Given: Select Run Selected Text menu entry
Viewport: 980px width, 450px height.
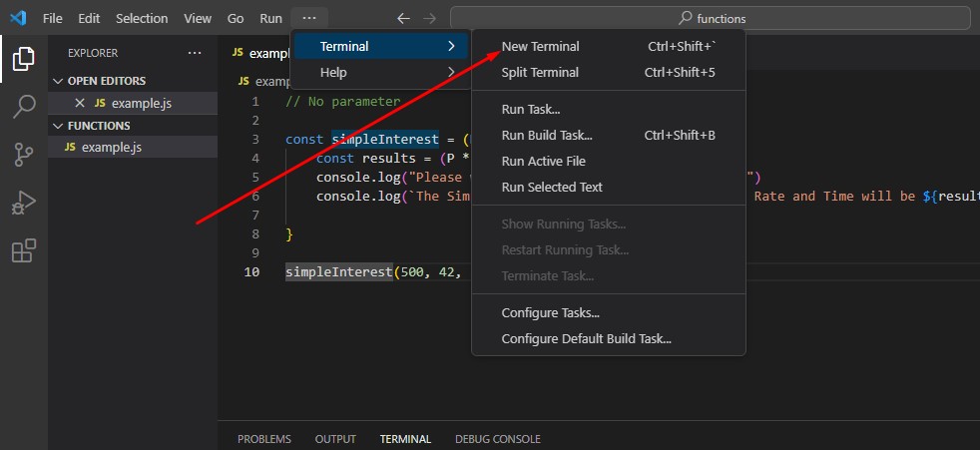Looking at the screenshot, I should coord(608,187).
